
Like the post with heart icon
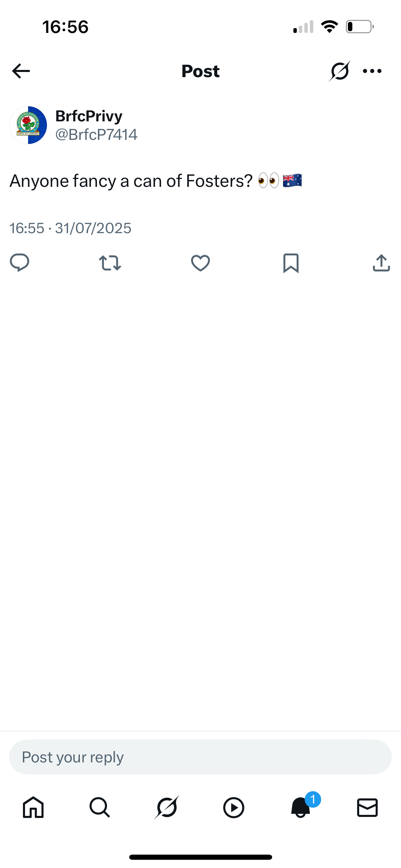click(x=200, y=263)
